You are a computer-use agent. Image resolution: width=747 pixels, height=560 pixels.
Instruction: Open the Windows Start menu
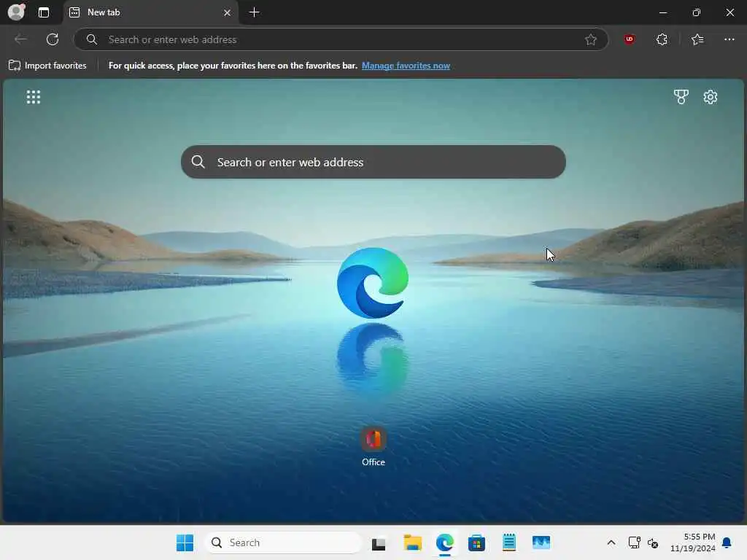185,542
